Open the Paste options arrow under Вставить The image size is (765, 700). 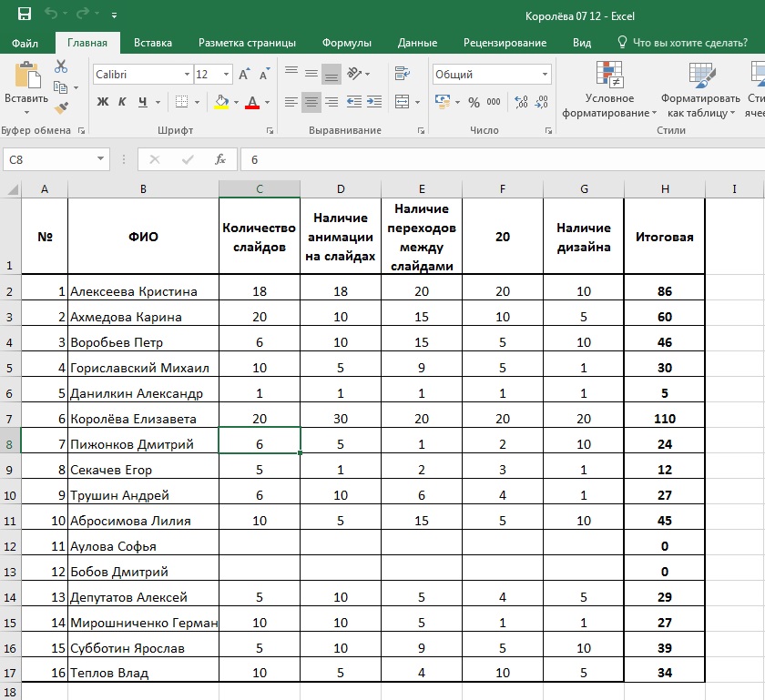pos(26,112)
